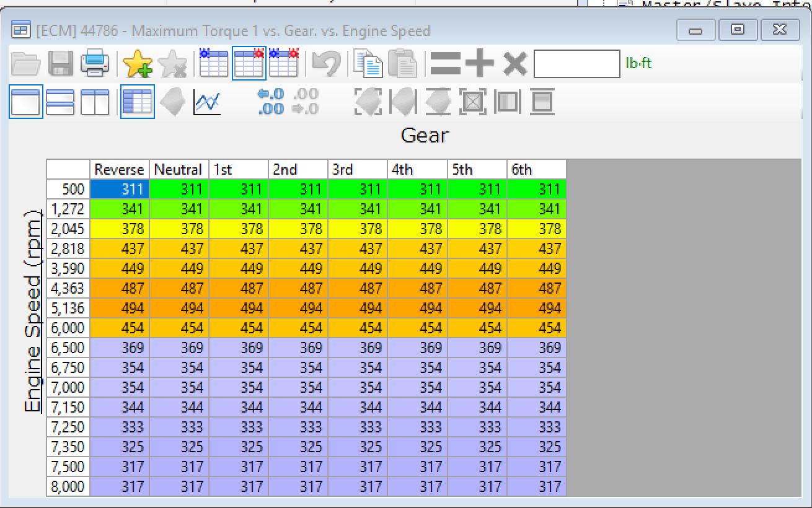Add table to favorites star icon

tap(138, 63)
